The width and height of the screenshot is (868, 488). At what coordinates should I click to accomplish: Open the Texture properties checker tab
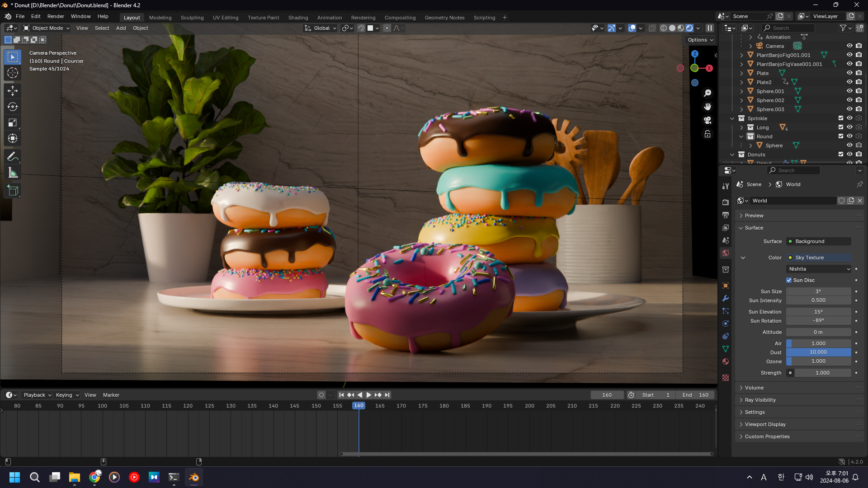(726, 378)
